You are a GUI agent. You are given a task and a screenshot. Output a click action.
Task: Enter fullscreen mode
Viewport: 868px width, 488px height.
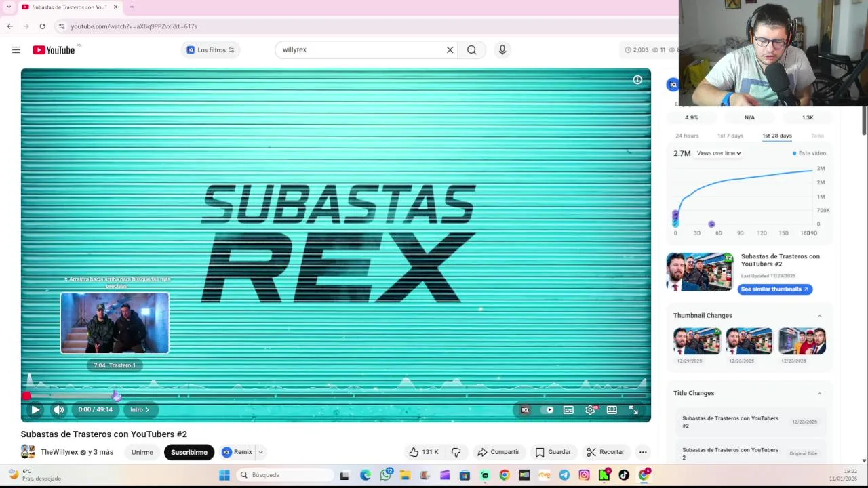point(633,409)
